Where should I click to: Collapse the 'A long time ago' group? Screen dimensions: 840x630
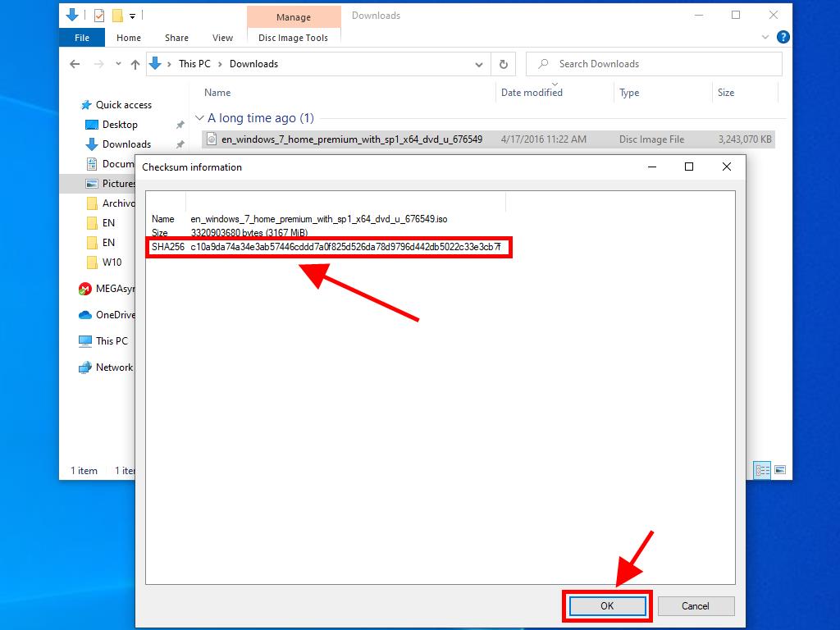click(199, 118)
